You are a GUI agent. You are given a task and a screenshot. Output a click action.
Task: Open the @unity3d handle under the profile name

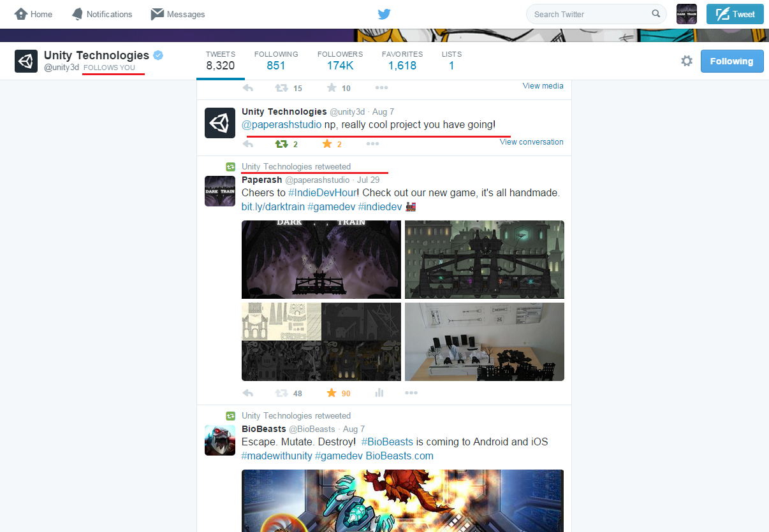pos(61,68)
